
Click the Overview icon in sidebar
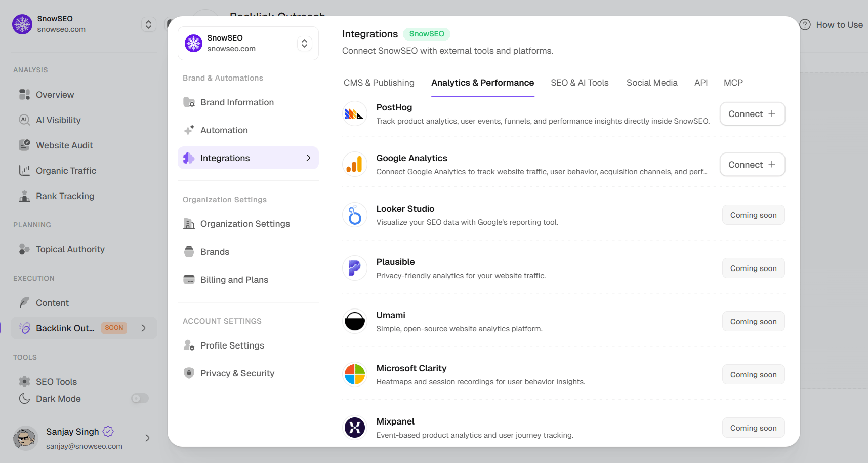(x=24, y=95)
